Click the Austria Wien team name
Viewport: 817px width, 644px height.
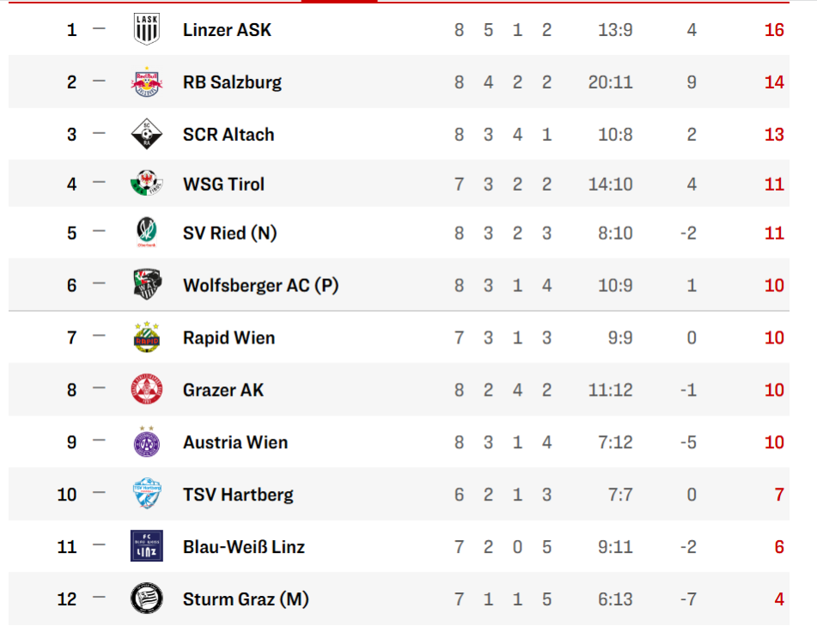pos(235,442)
